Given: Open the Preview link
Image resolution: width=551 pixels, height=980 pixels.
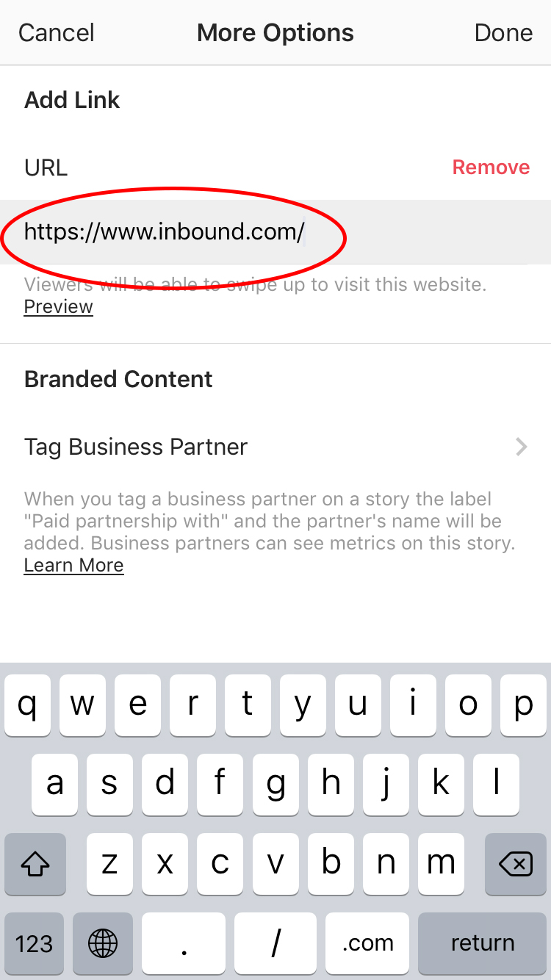Looking at the screenshot, I should [59, 307].
